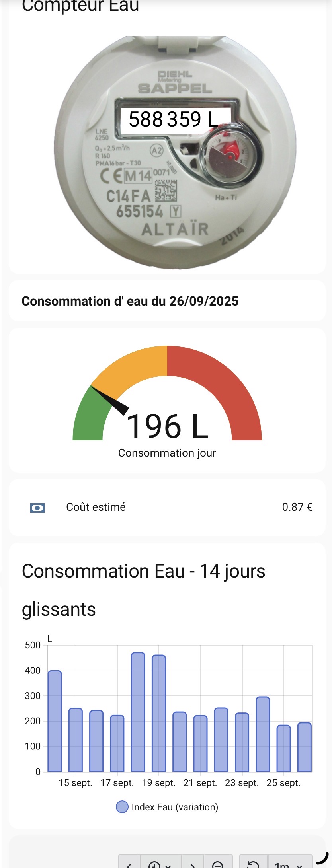
Task: Toggle the Index Eau (variation) legend series
Action: [175, 807]
